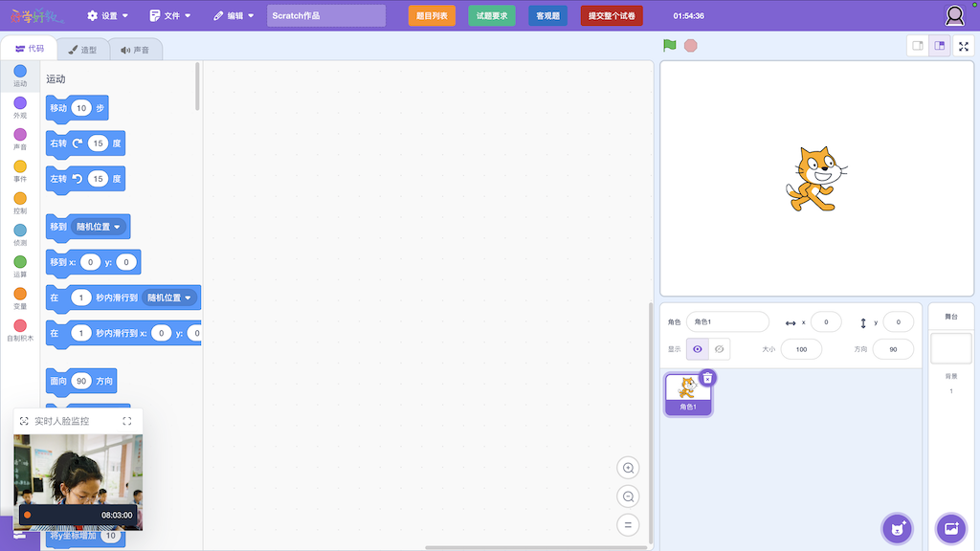Viewport: 980px width, 551px height.
Task: Zoom in the code workspace
Action: pyautogui.click(x=628, y=468)
